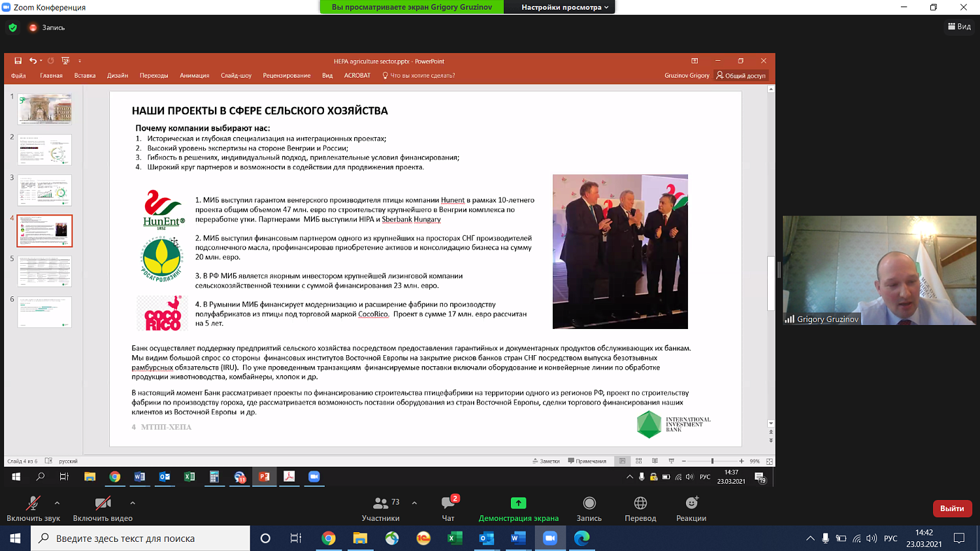Adjust the PowerPoint zoom slider

point(712,461)
